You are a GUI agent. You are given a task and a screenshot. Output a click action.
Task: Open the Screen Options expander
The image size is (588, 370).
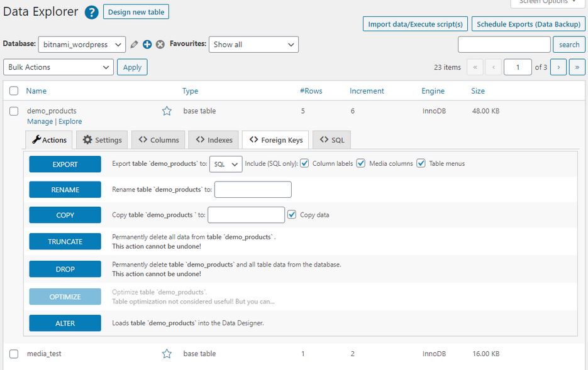pos(548,3)
